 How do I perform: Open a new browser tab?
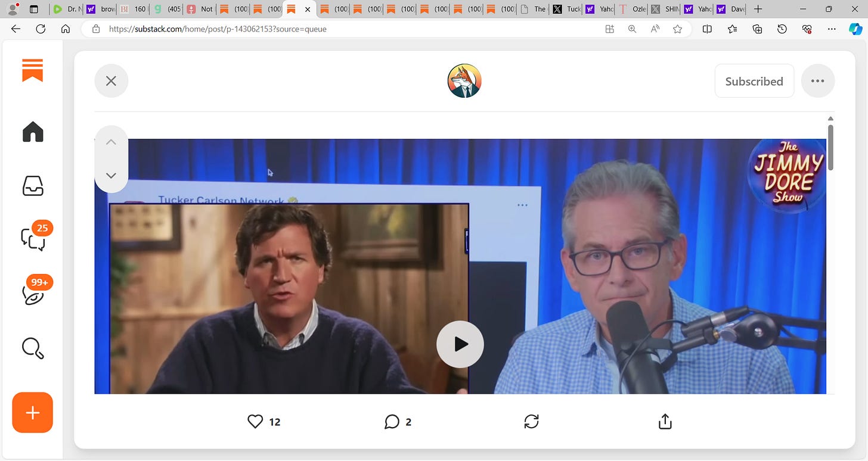coord(758,9)
